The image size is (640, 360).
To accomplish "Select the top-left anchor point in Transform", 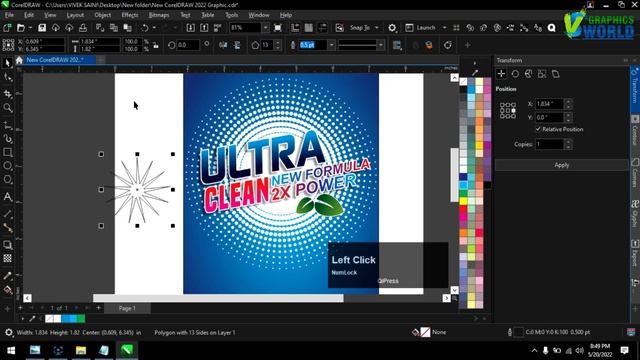I will pos(502,105).
